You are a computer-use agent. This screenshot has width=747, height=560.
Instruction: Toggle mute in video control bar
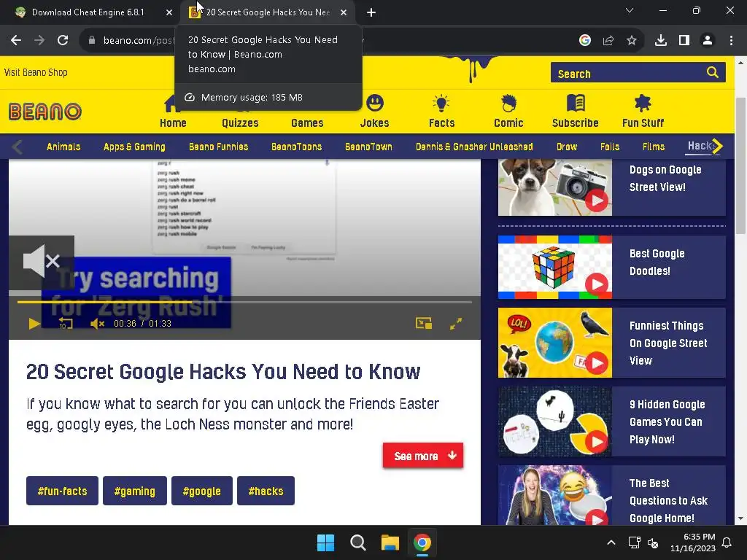[x=97, y=324]
